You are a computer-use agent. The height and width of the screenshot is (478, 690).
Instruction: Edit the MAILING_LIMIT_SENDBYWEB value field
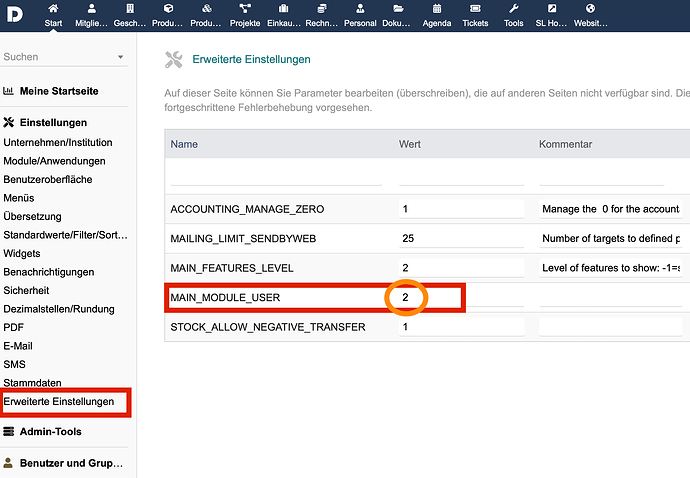tap(461, 239)
